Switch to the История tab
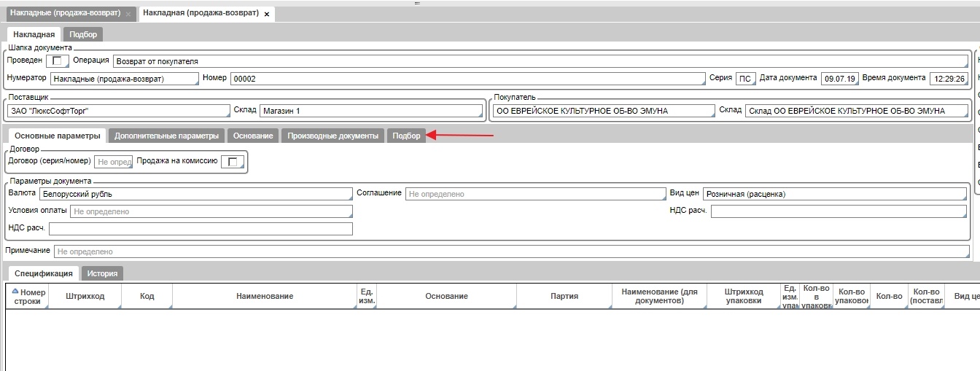 pos(102,273)
